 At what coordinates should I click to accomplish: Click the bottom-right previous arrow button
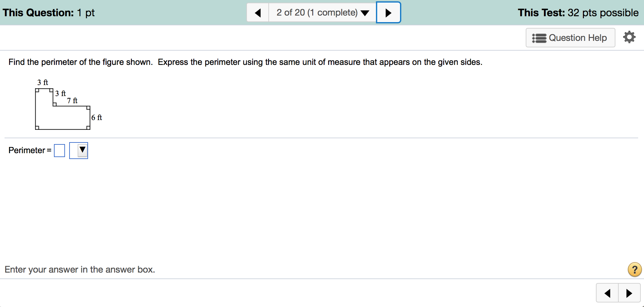pos(607,293)
